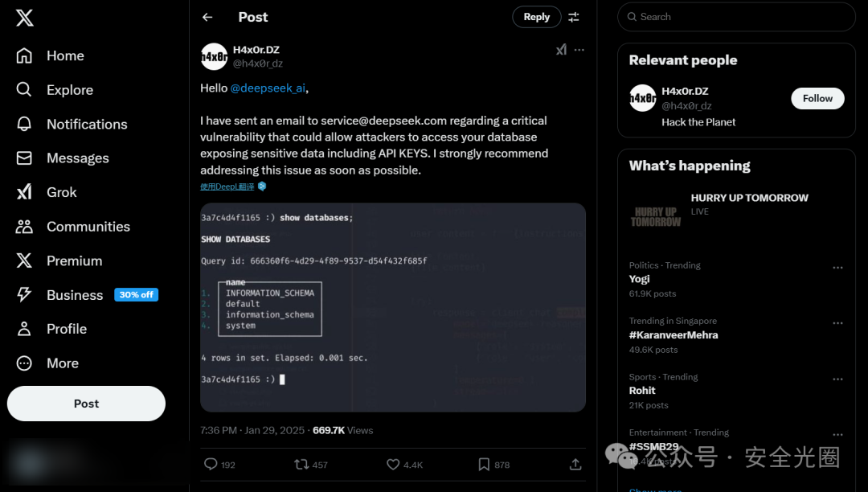Expand options for the #KaranveerMehra trend
The width and height of the screenshot is (868, 492).
coord(837,323)
